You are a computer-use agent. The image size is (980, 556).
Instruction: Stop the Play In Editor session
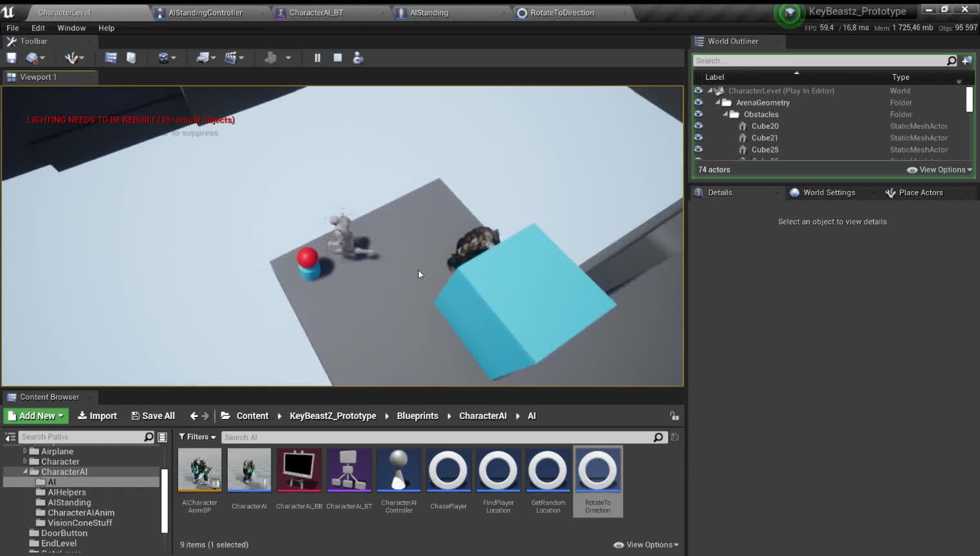[338, 58]
